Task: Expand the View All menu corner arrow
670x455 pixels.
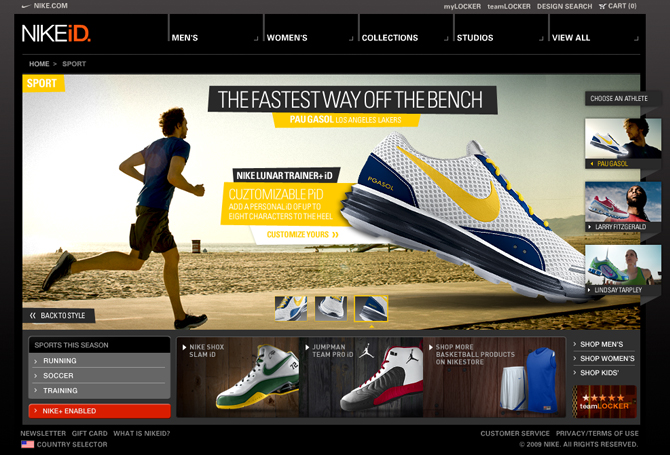Action: 636,39
